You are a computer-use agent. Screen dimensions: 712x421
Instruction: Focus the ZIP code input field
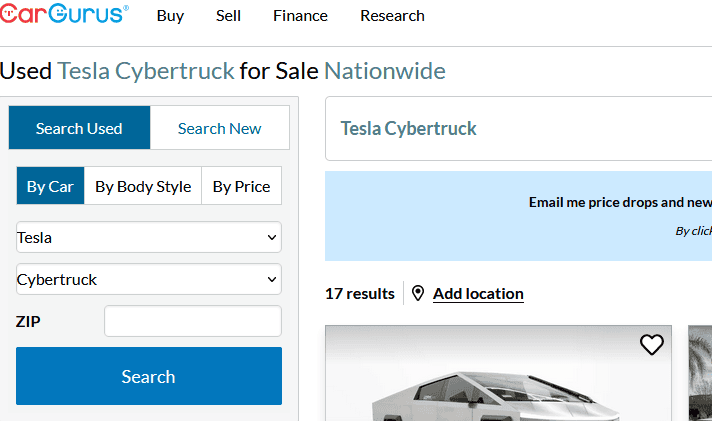pos(193,321)
